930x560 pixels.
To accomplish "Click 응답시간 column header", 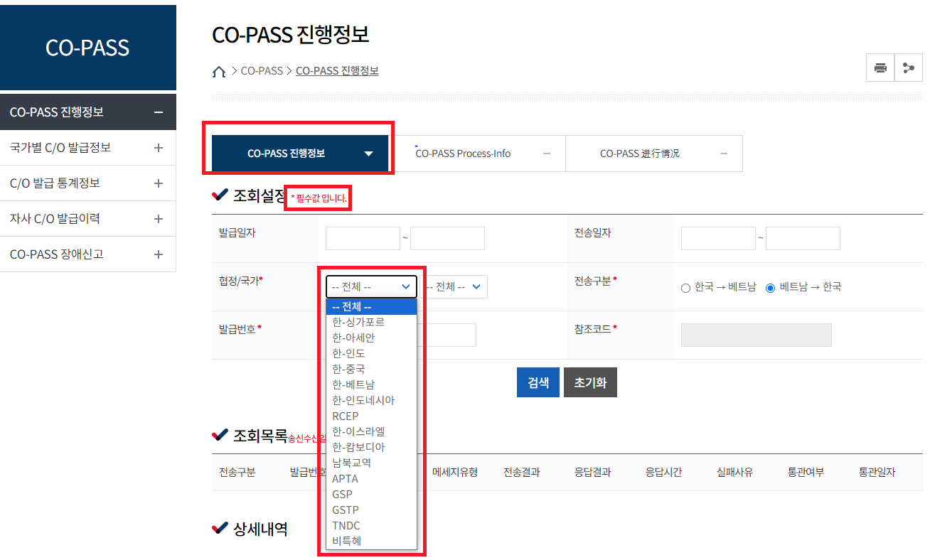I will (x=664, y=472).
